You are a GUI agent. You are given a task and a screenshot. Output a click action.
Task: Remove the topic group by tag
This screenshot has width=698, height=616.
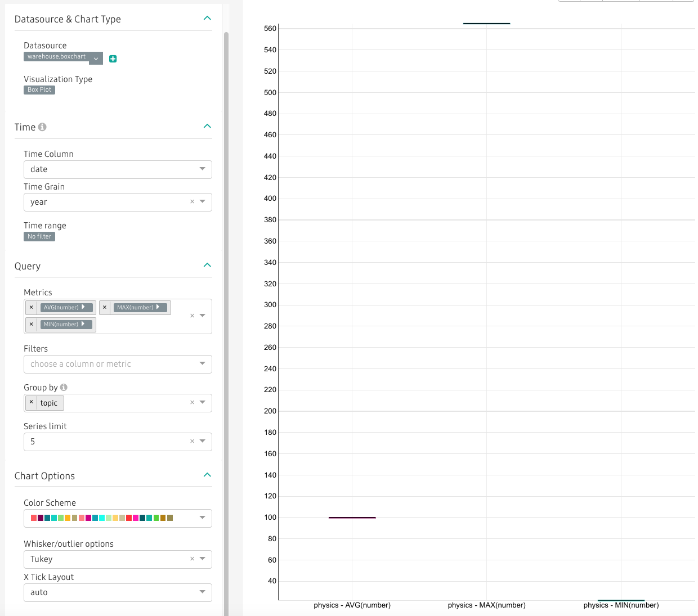click(32, 402)
